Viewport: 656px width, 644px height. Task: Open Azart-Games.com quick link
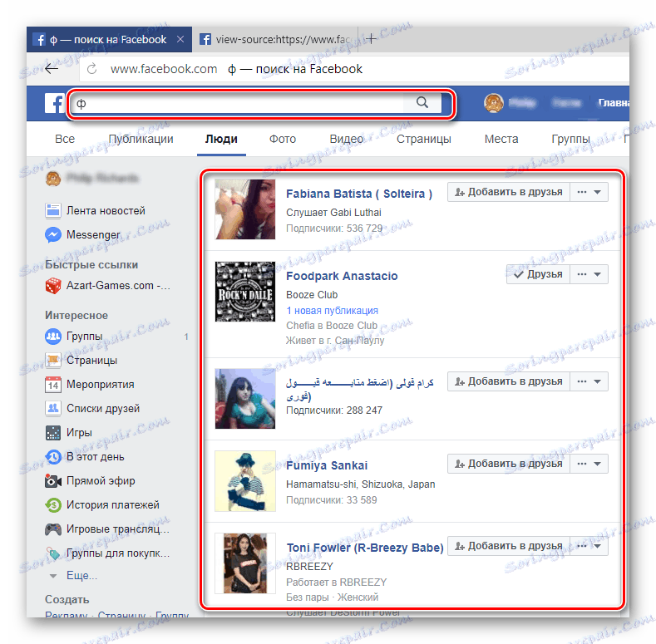[x=118, y=286]
